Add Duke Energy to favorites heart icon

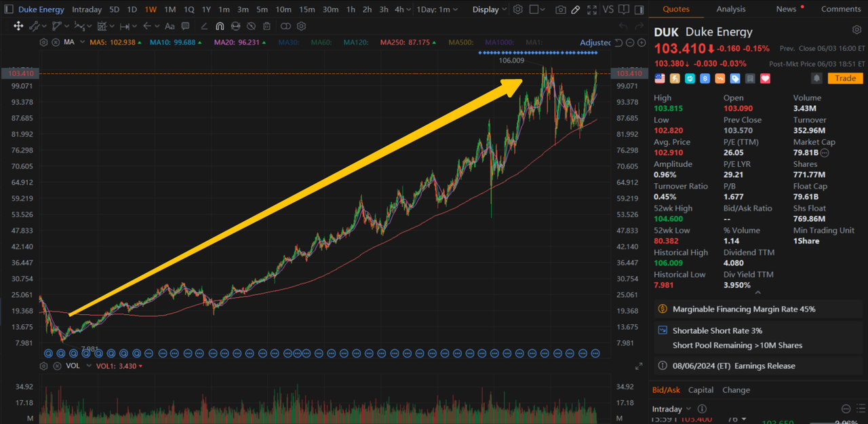766,79
